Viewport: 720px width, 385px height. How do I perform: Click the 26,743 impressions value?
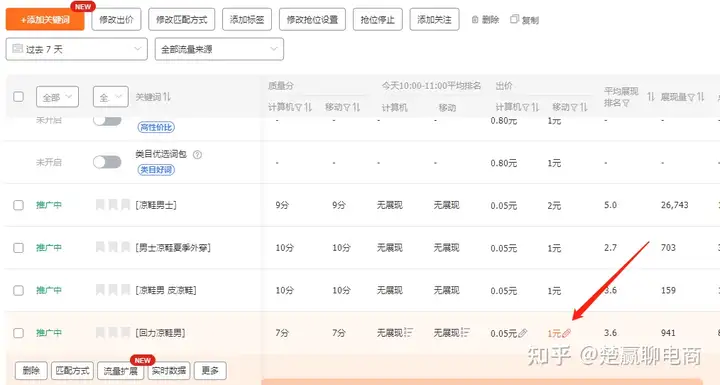pos(675,205)
